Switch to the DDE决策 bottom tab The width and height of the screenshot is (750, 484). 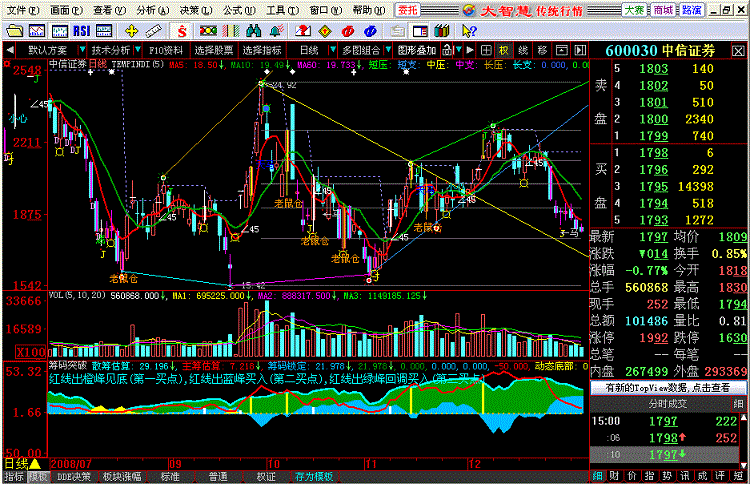tap(74, 477)
